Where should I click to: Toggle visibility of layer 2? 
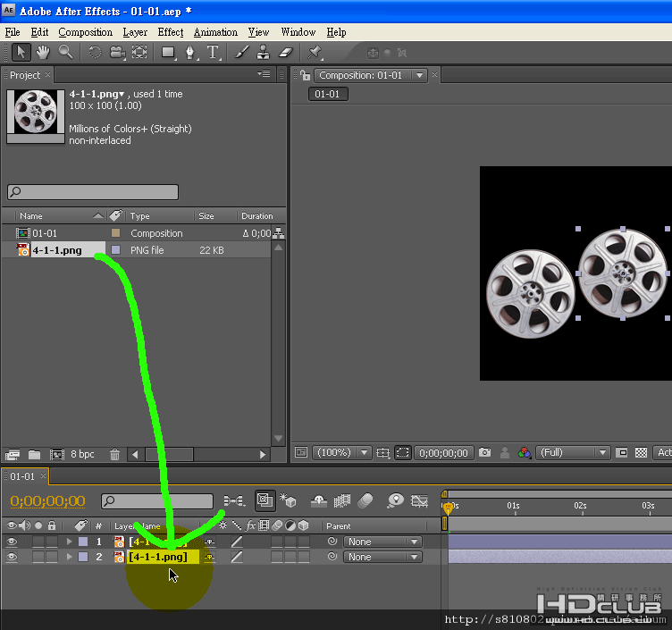(x=13, y=557)
